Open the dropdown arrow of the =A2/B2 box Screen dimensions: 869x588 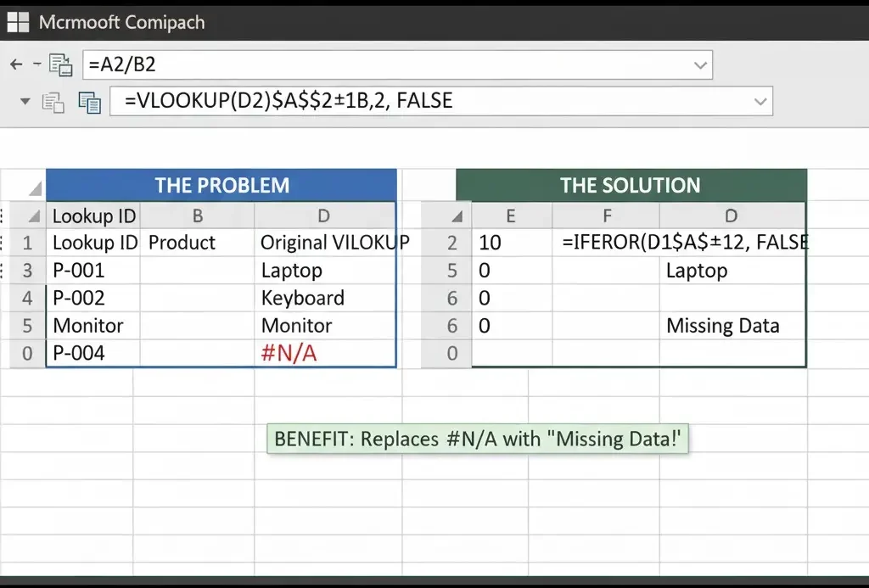tap(700, 64)
